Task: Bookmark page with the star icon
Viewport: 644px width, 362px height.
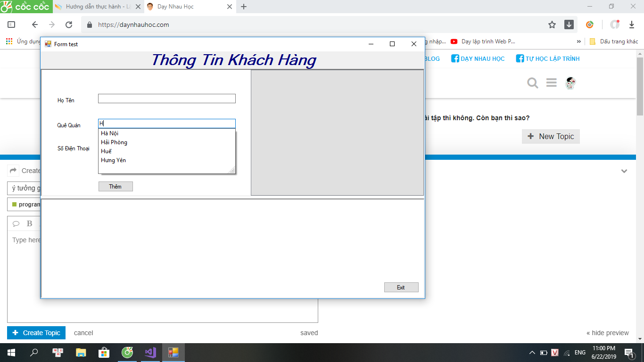Action: pos(552,25)
